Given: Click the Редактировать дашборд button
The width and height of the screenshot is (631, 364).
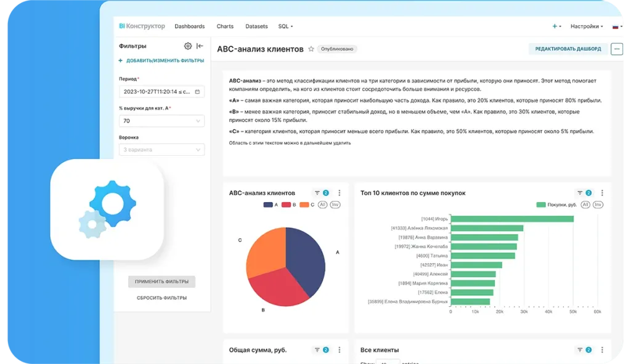Looking at the screenshot, I should (568, 49).
